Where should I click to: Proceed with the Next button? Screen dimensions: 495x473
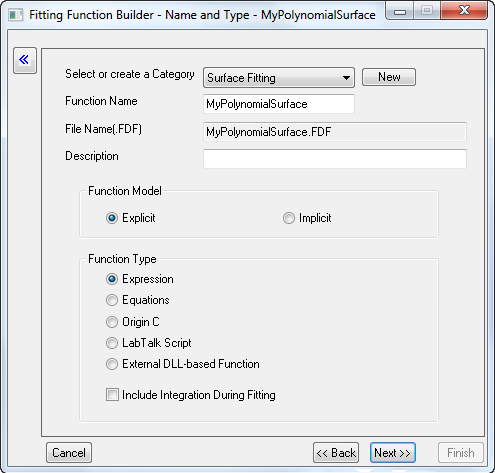pyautogui.click(x=393, y=453)
